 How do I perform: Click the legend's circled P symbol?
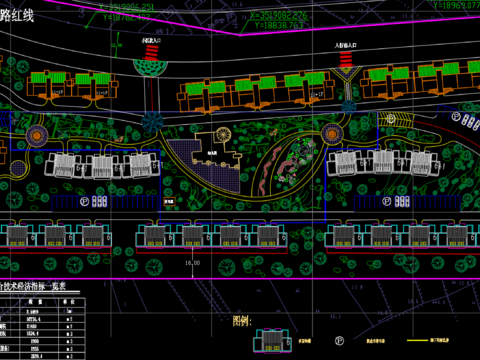339,341
